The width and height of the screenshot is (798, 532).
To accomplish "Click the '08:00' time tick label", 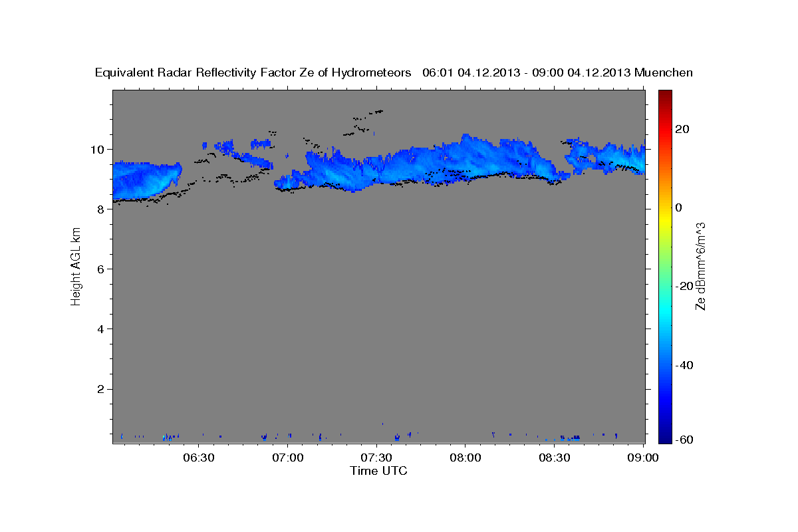I will tap(465, 458).
